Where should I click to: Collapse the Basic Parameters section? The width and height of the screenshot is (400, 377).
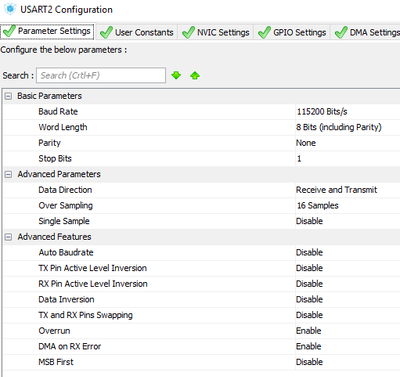click(9, 96)
